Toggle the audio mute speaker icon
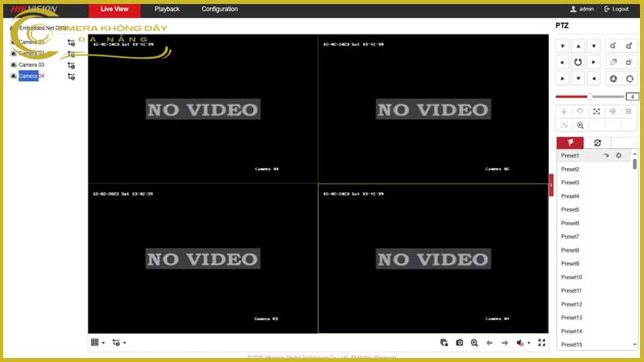Image resolution: width=644 pixels, height=362 pixels. pos(520,343)
